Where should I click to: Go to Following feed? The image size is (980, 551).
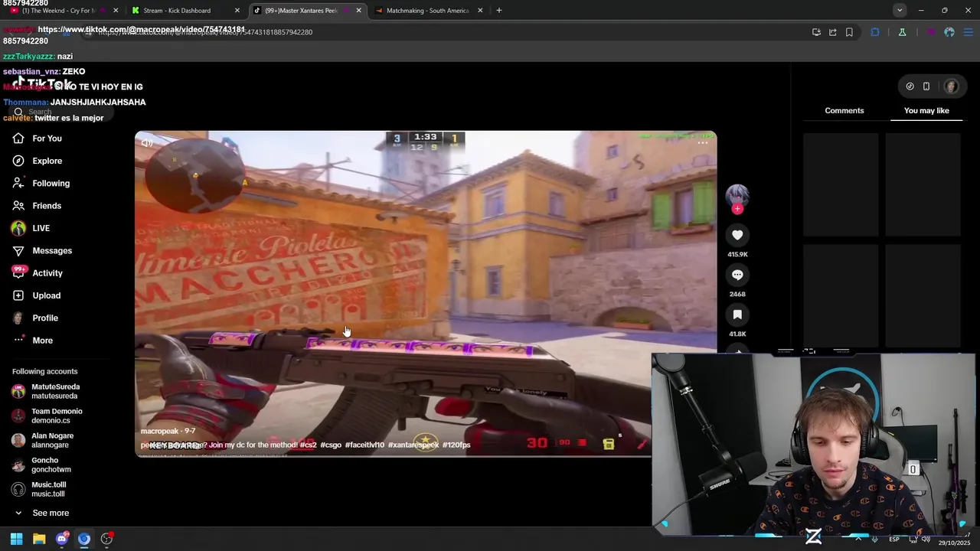51,183
